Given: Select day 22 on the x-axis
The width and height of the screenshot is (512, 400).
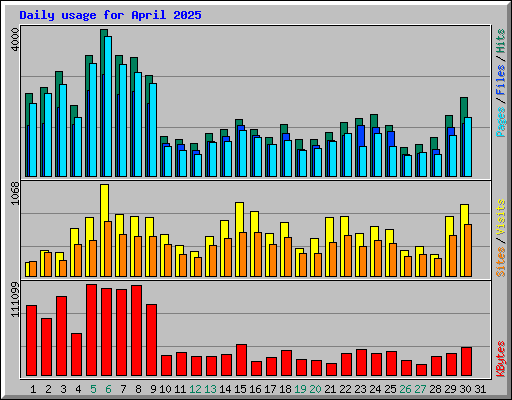Looking at the screenshot, I should (x=345, y=389).
